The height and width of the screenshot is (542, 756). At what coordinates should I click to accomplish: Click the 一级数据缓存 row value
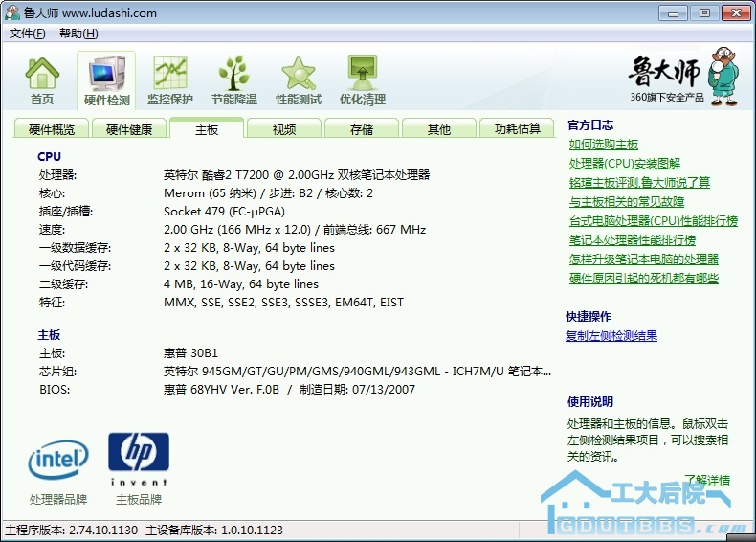[x=249, y=248]
